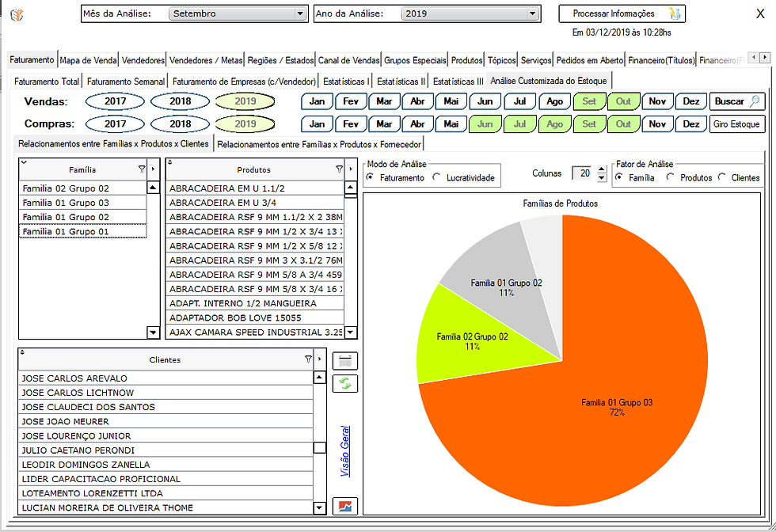Image resolution: width=776 pixels, height=532 pixels.
Task: Click the Jan month in the Vendas row
Action: (x=317, y=101)
